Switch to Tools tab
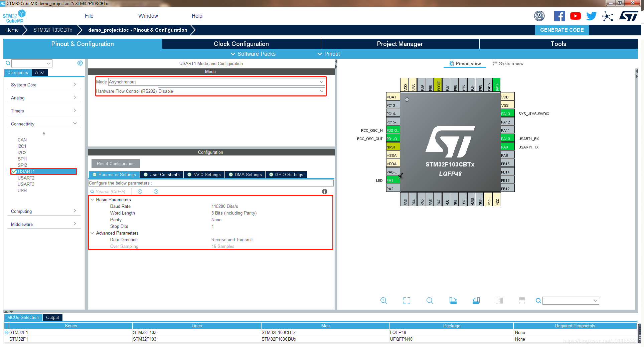Viewport: 644px width, 347px height. pyautogui.click(x=558, y=44)
